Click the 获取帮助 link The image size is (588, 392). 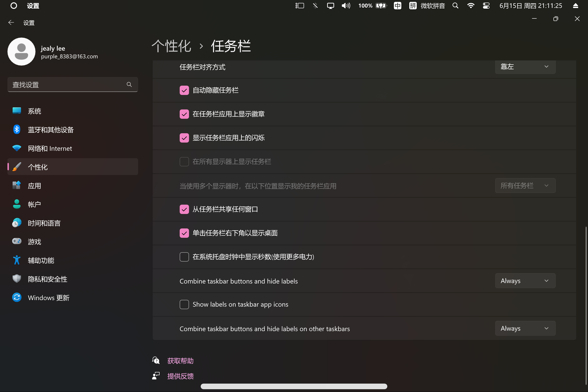click(x=181, y=361)
